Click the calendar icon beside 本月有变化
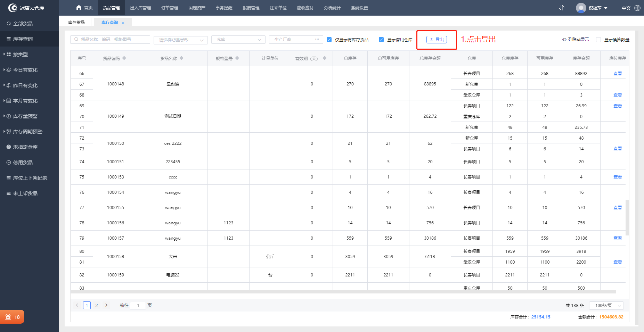The image size is (644, 332). [9, 101]
